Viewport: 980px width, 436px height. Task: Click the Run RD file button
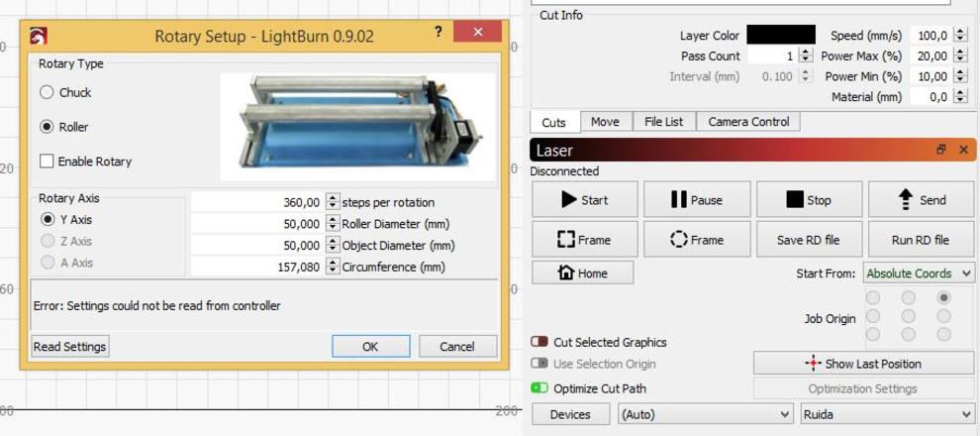point(922,240)
